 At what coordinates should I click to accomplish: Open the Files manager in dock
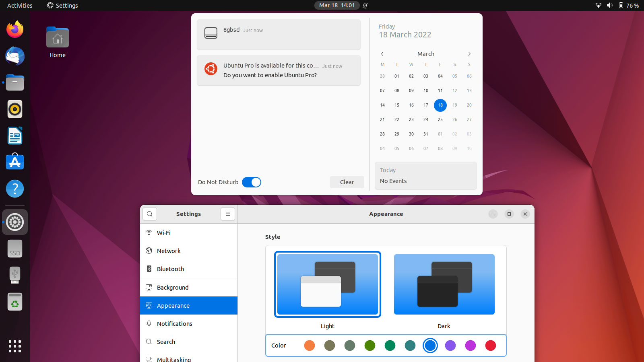click(15, 82)
